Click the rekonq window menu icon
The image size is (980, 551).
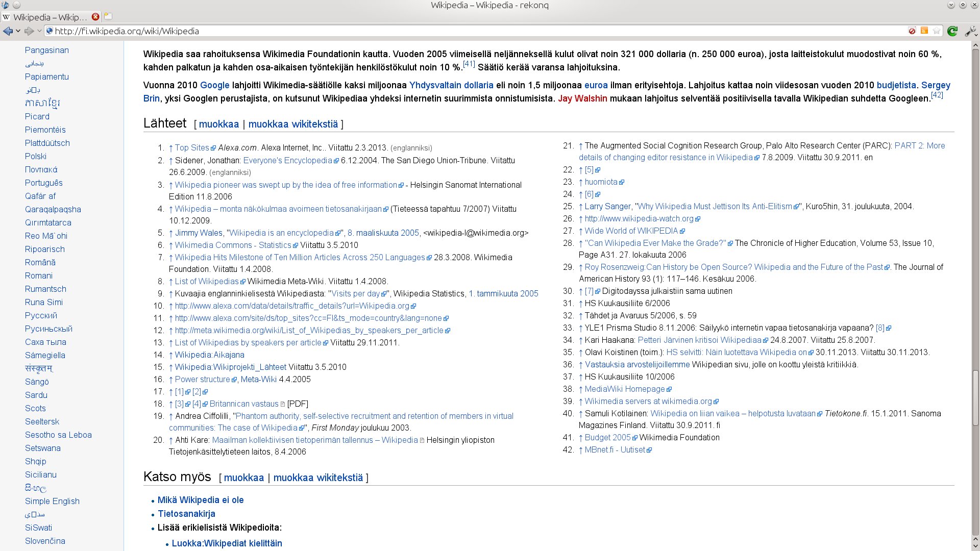5,5
